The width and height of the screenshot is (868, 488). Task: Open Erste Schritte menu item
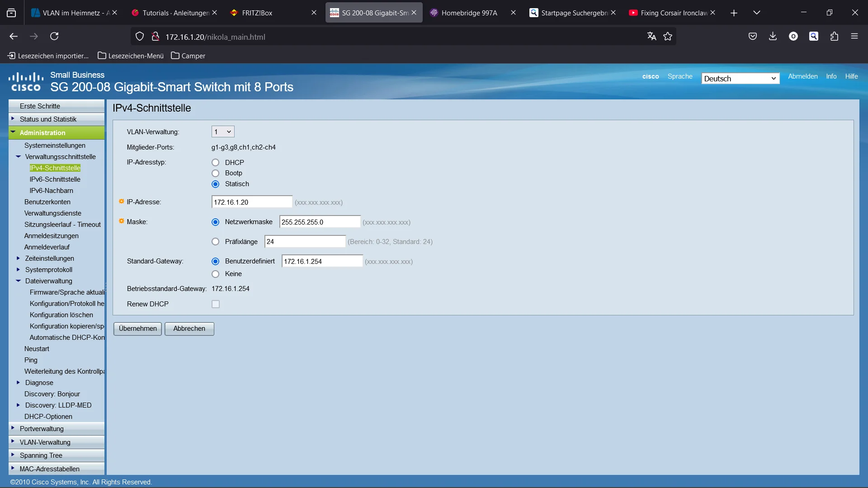click(x=57, y=106)
